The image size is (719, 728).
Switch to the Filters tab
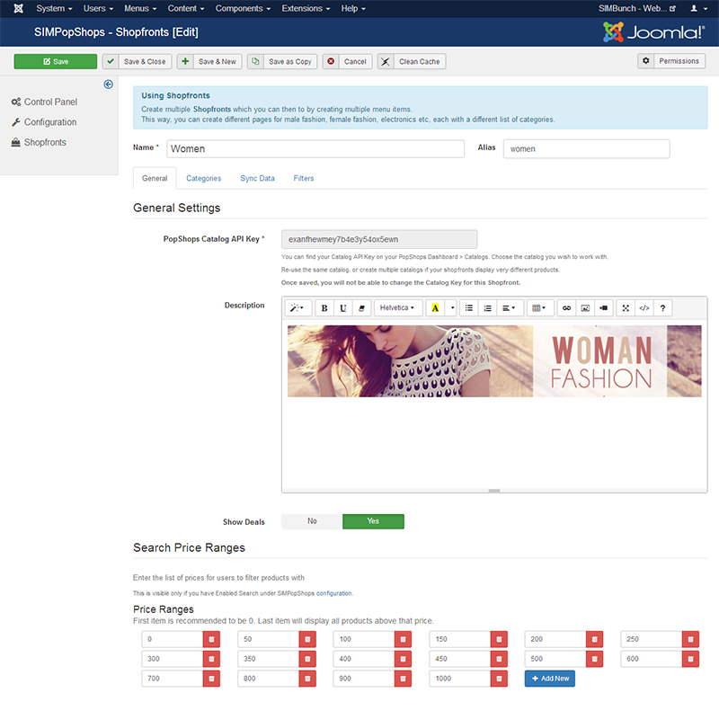pyautogui.click(x=304, y=178)
